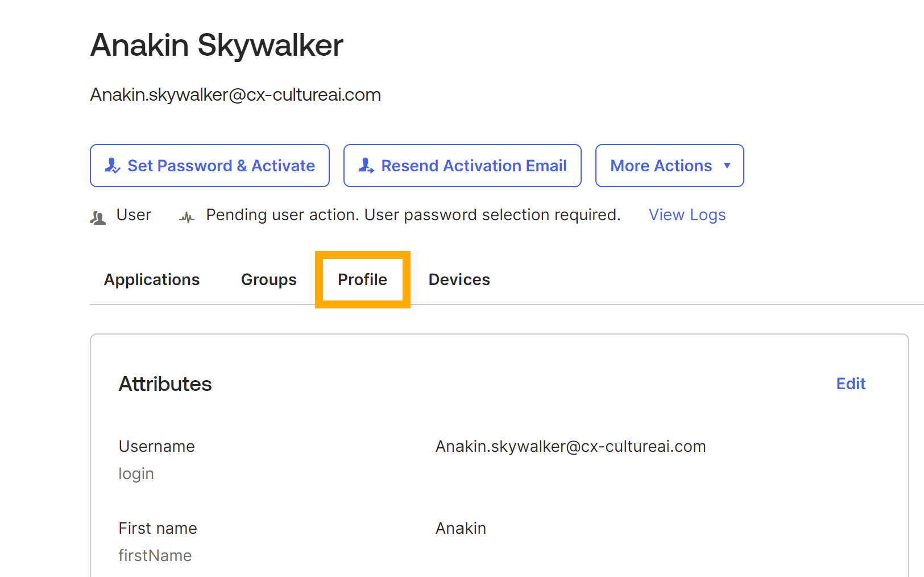Switch to the Devices tab
The width and height of the screenshot is (924, 577).
point(459,279)
